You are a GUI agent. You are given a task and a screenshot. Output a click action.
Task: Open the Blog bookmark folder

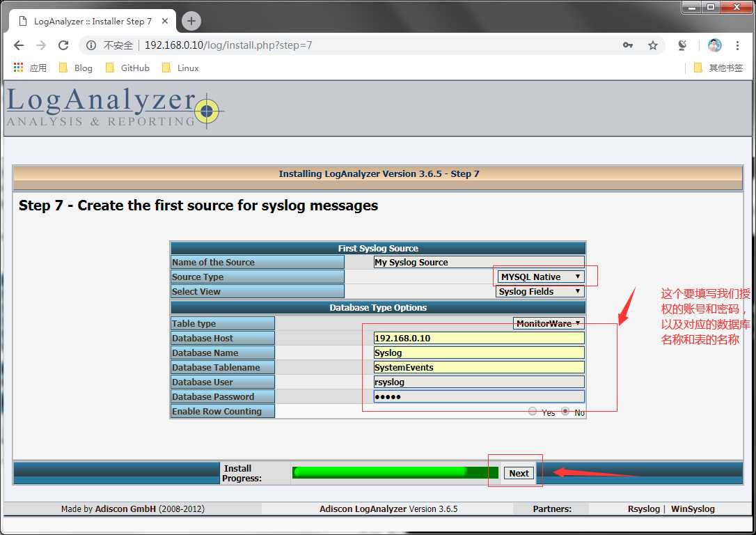(x=75, y=68)
